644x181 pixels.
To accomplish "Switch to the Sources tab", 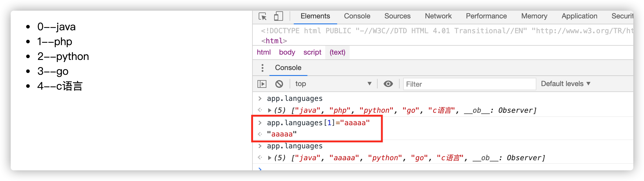I will (397, 16).
